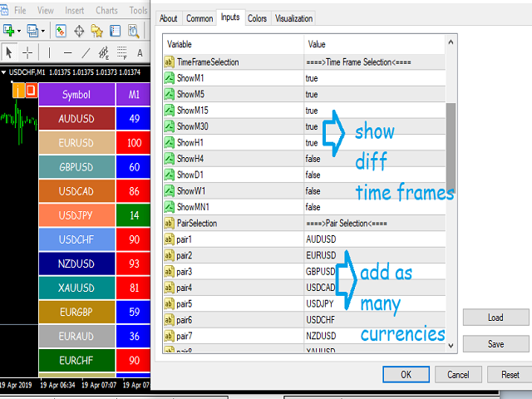Select the Inputs tab

tap(230, 17)
